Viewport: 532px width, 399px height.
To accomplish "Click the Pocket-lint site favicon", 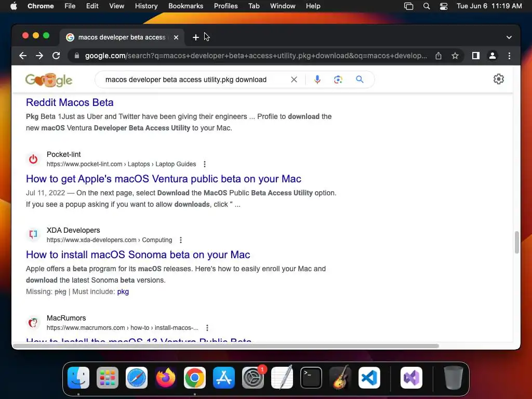I will coord(33,159).
